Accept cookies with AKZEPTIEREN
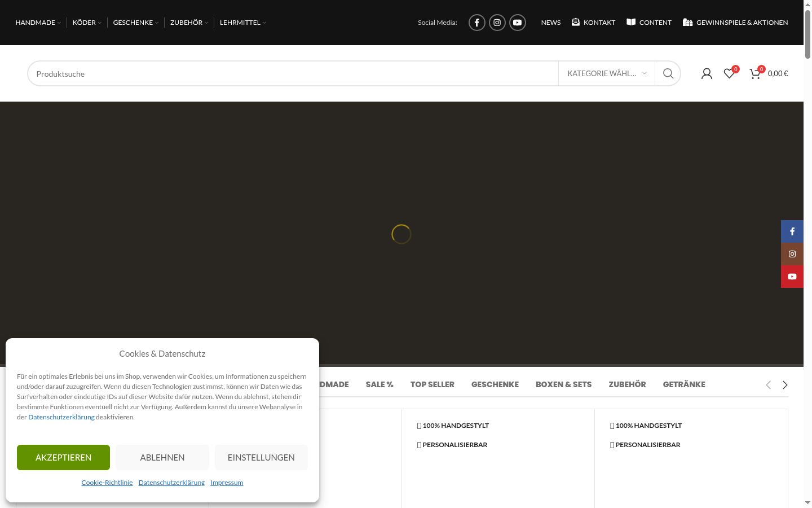Viewport: 812px width, 508px height. 63,457
